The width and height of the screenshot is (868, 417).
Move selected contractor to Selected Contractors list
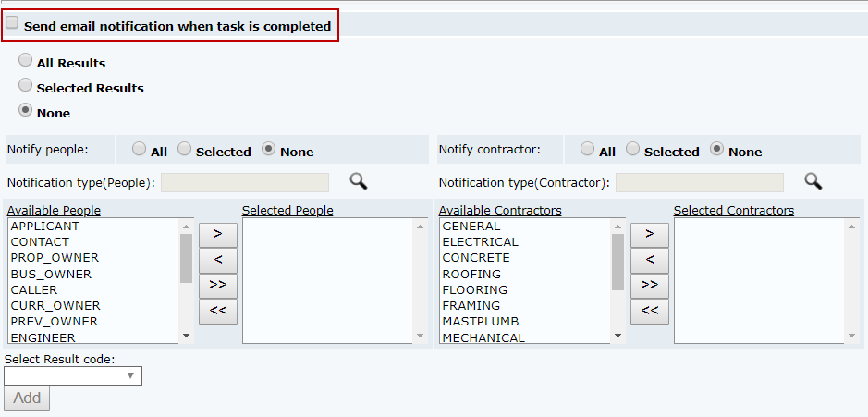coord(650,233)
